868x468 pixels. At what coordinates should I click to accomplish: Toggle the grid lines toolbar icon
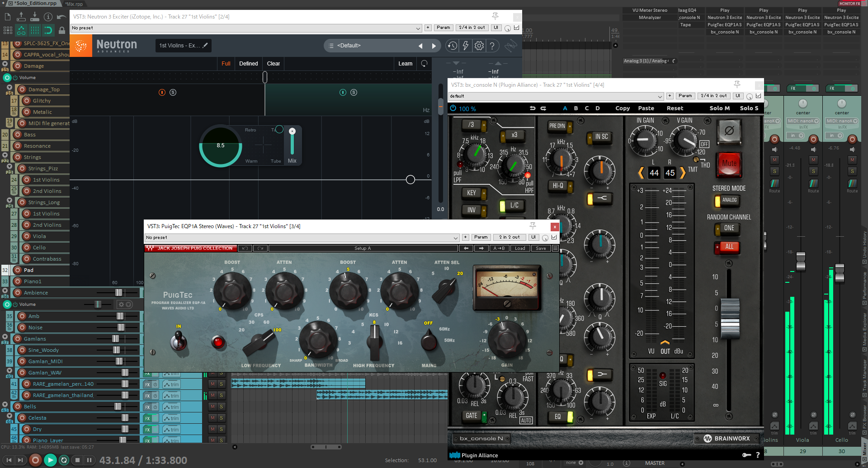(x=35, y=30)
